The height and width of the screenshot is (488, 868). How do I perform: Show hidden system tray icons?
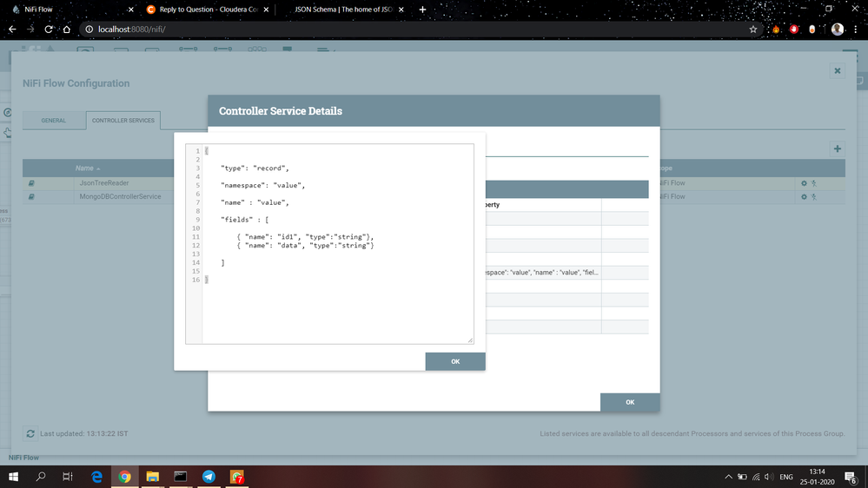728,477
